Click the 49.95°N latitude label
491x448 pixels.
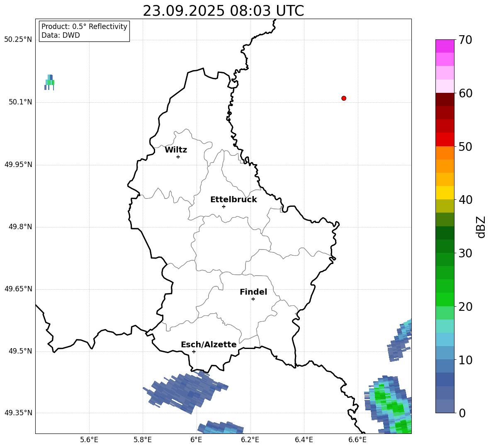(18, 164)
